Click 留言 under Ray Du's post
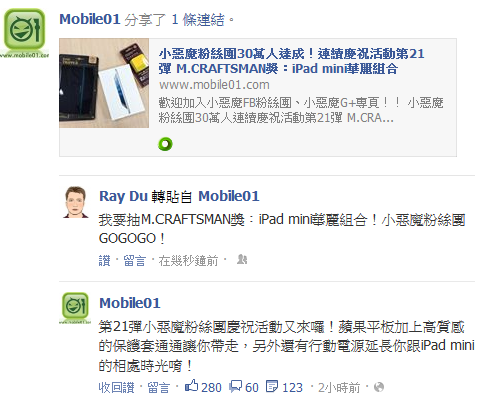Viewport: 490px width, 418px height. pyautogui.click(x=135, y=260)
